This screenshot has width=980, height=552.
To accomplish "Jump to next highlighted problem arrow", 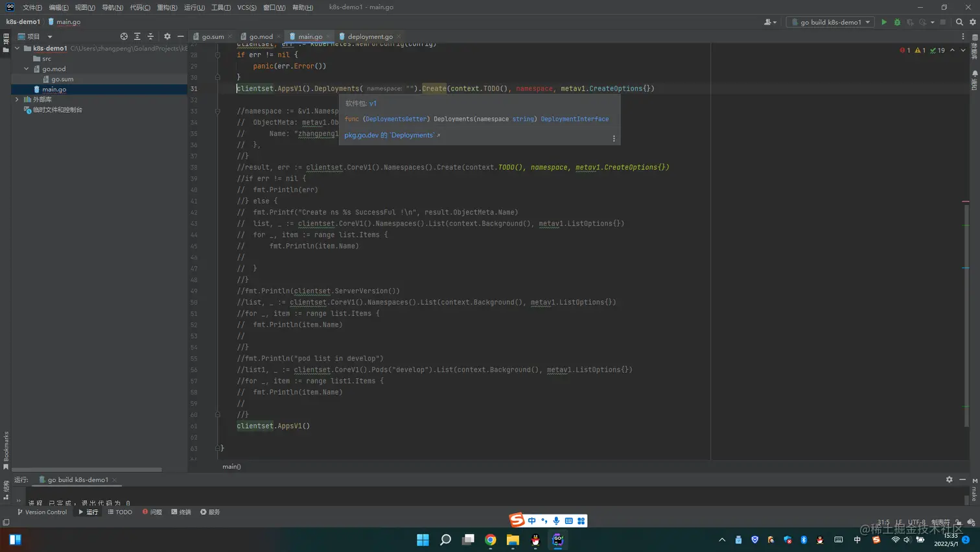I will (963, 50).
